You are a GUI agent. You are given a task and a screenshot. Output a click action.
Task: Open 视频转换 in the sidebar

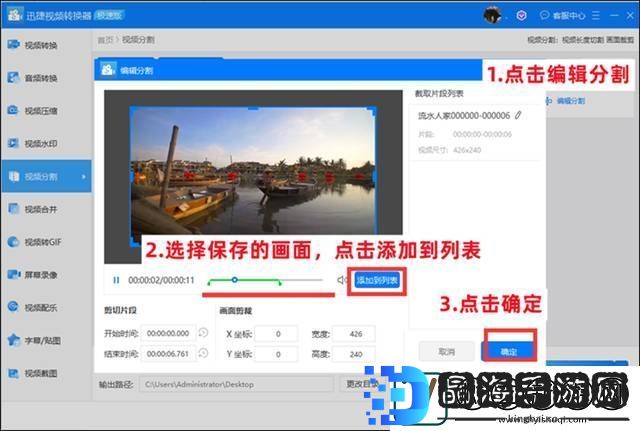click(x=41, y=45)
